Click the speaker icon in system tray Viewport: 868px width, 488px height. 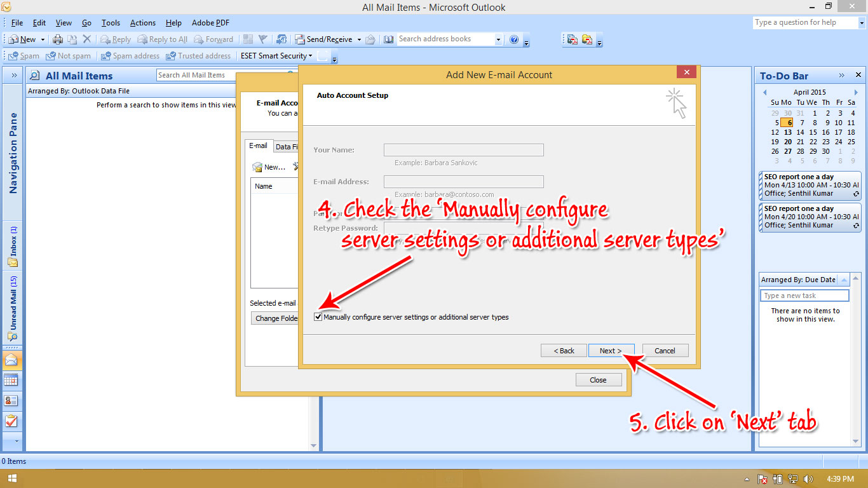[808, 480]
